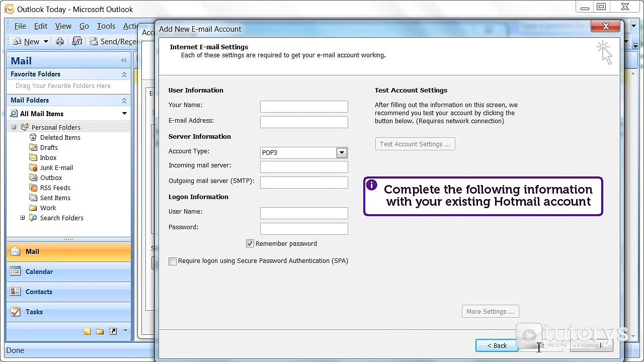Screen dimensions: 644x362
Task: Click the All Mail Items search icon
Action: pos(14,114)
